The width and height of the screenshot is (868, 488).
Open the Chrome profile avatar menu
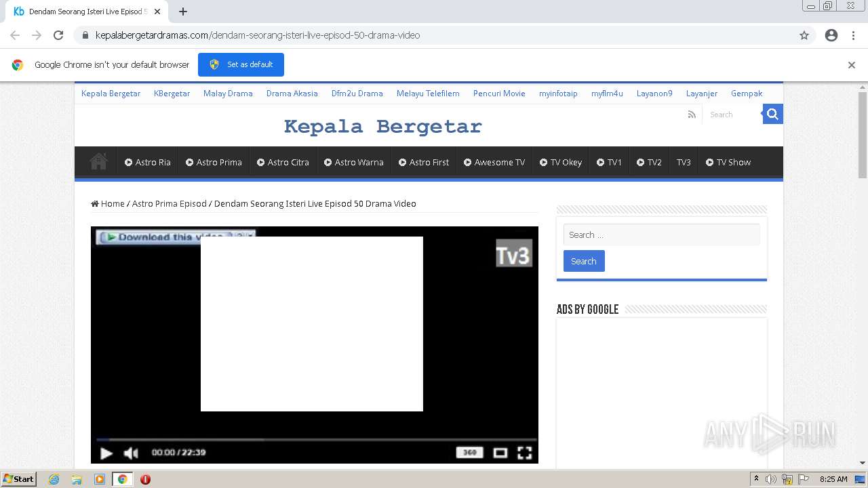pyautogui.click(x=831, y=35)
